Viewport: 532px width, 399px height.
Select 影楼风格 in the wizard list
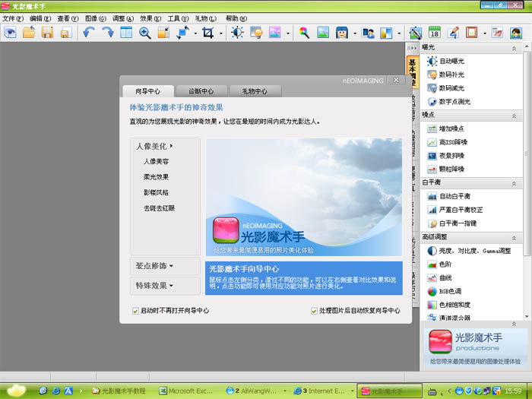tap(156, 193)
